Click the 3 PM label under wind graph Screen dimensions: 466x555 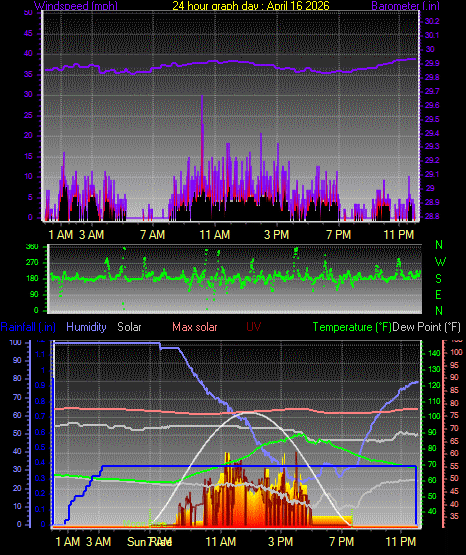[x=276, y=234]
